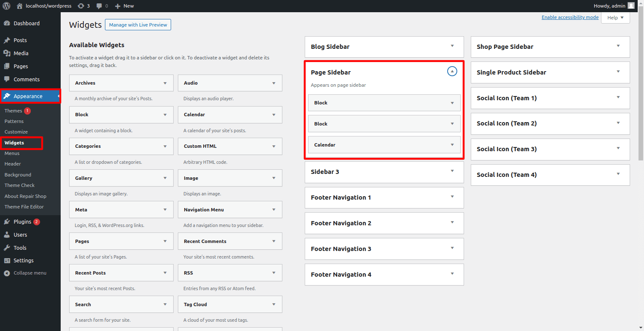Viewport: 644px width, 331px height.
Task: Open the Help tab dropdown
Action: pos(615,18)
